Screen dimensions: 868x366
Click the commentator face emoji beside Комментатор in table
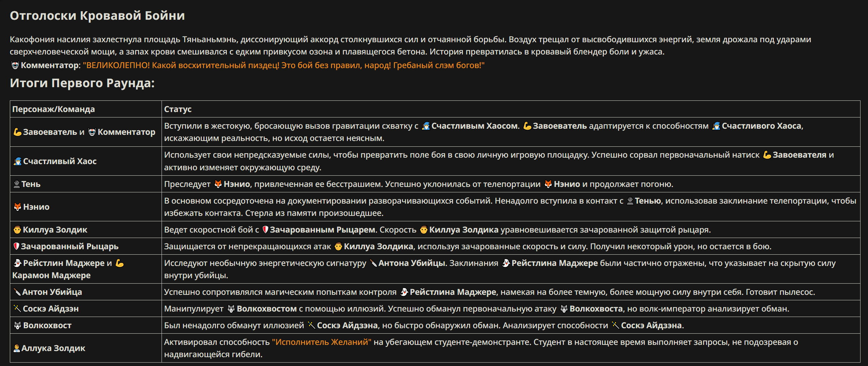(x=92, y=132)
